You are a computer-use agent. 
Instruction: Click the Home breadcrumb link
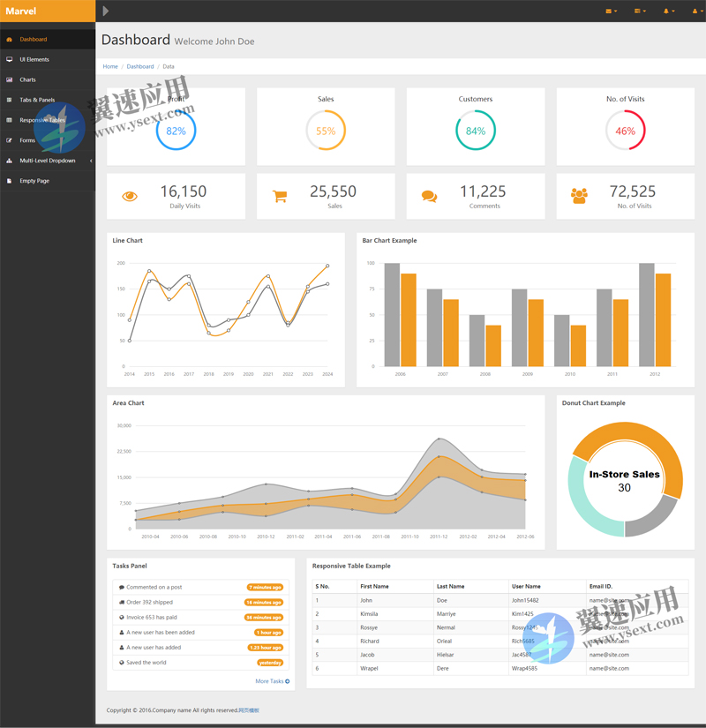tap(110, 67)
